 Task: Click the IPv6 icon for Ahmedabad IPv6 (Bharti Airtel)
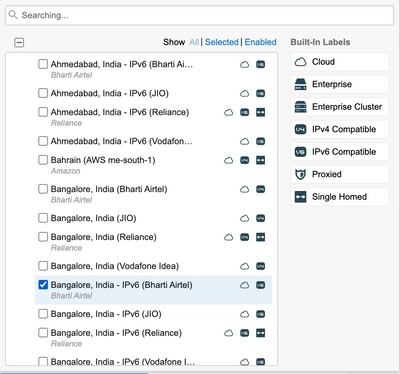pos(260,64)
